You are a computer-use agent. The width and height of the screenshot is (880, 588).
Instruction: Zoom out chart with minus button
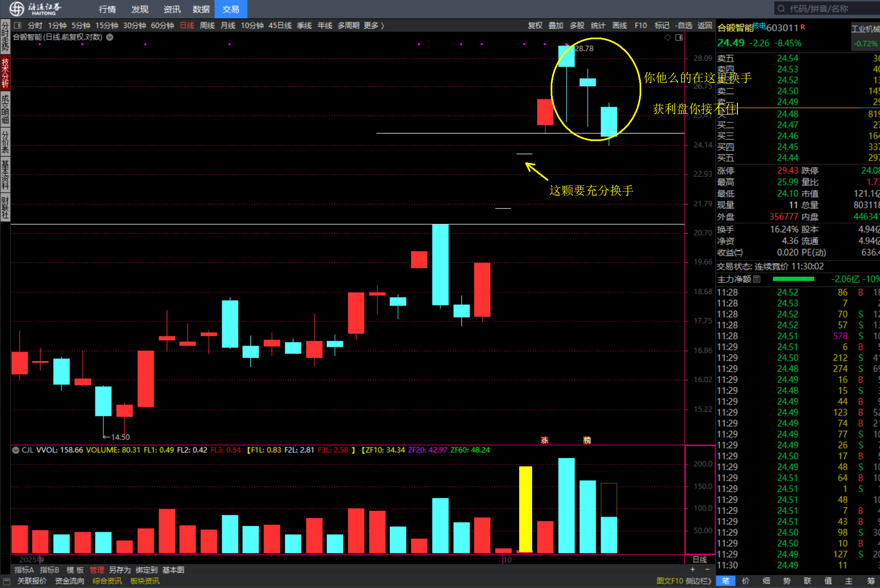[x=707, y=569]
